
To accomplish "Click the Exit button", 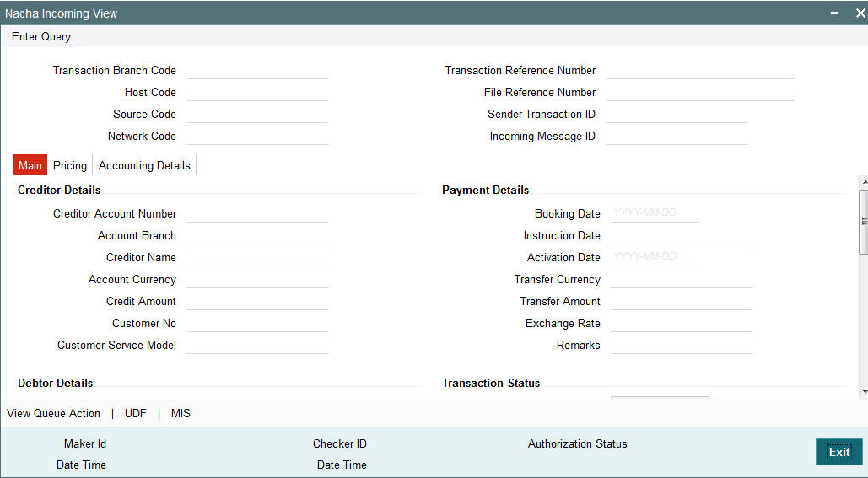I will point(838,452).
